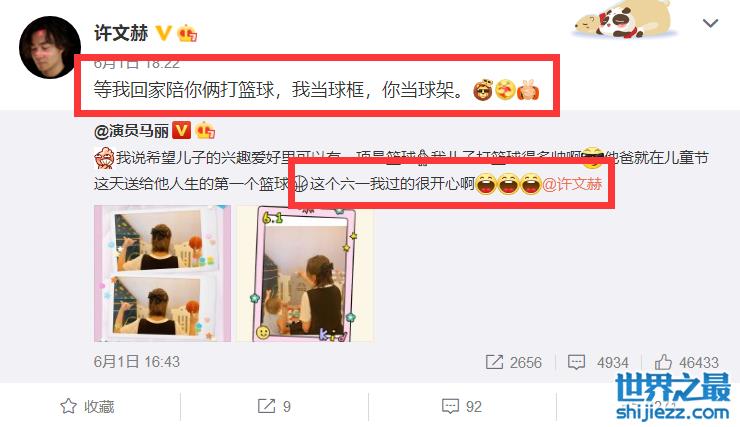Click the repost icon showing 2656
The width and height of the screenshot is (740, 427).
(494, 362)
